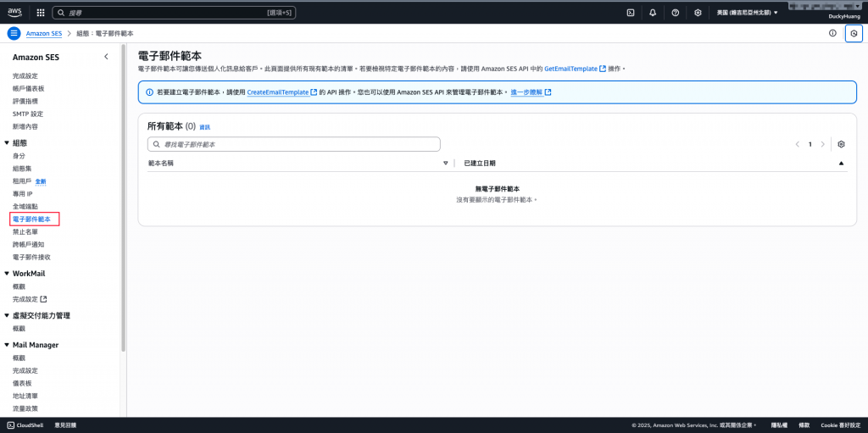This screenshot has height=433, width=868.
Task: Select 電子郵件接收 in sidebar
Action: coord(31,258)
